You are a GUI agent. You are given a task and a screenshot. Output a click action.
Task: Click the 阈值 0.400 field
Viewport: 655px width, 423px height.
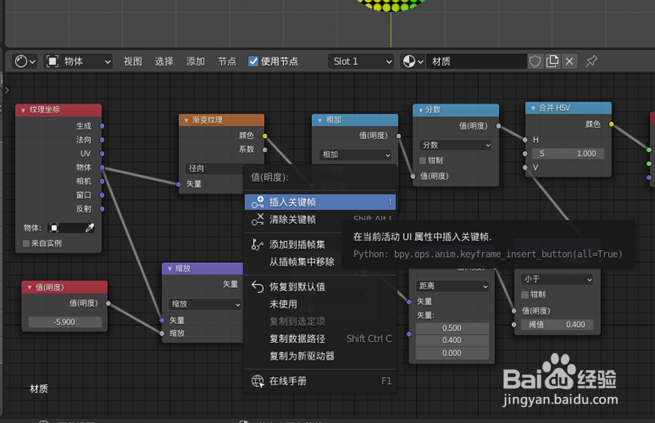point(557,324)
